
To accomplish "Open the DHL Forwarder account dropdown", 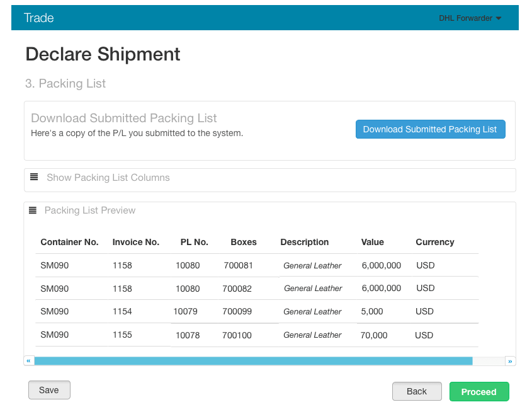I will (470, 18).
